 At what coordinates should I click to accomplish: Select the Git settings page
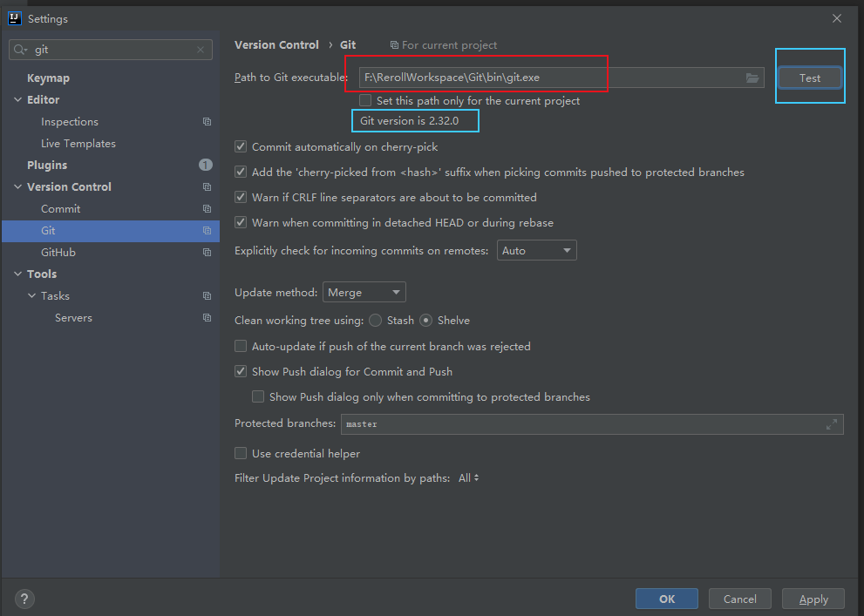pyautogui.click(x=110, y=231)
